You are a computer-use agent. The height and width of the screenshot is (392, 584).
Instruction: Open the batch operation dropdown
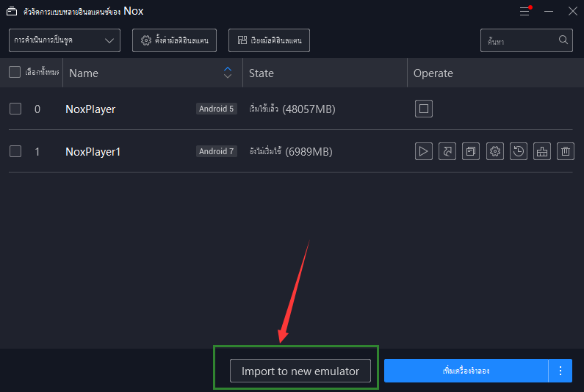pyautogui.click(x=65, y=40)
